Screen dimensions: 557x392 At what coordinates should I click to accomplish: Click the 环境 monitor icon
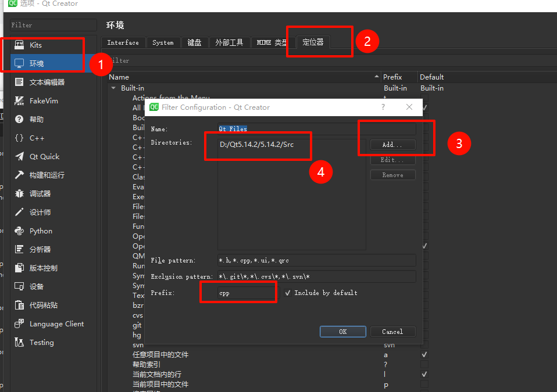(x=19, y=63)
